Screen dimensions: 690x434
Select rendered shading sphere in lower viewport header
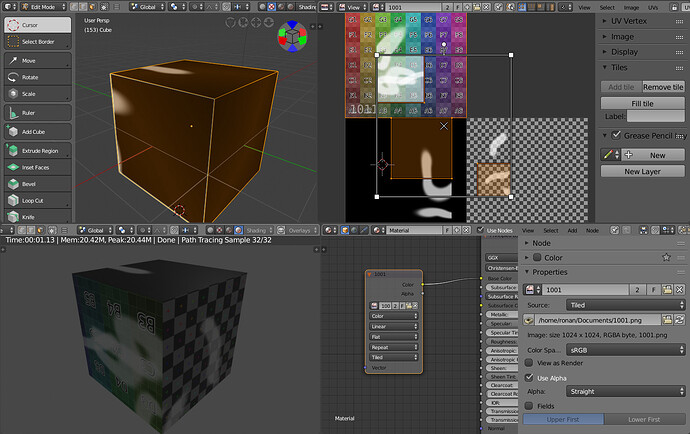(x=238, y=230)
